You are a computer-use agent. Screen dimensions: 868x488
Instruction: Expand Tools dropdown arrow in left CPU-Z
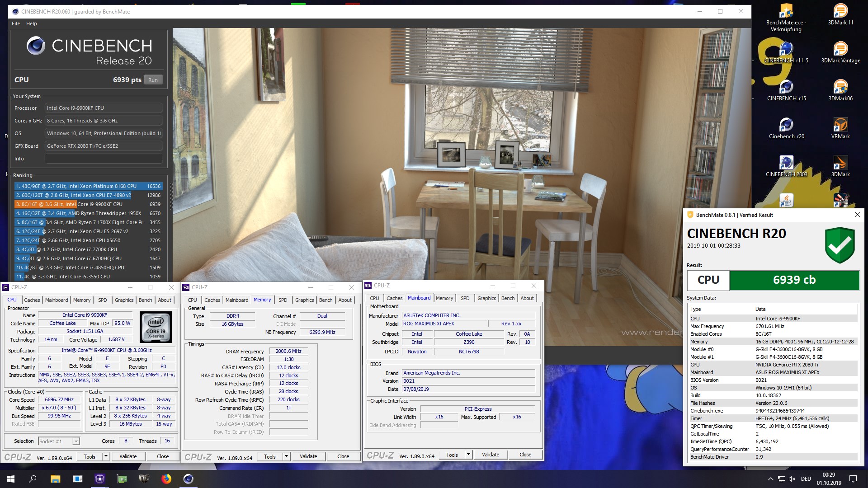(x=106, y=456)
